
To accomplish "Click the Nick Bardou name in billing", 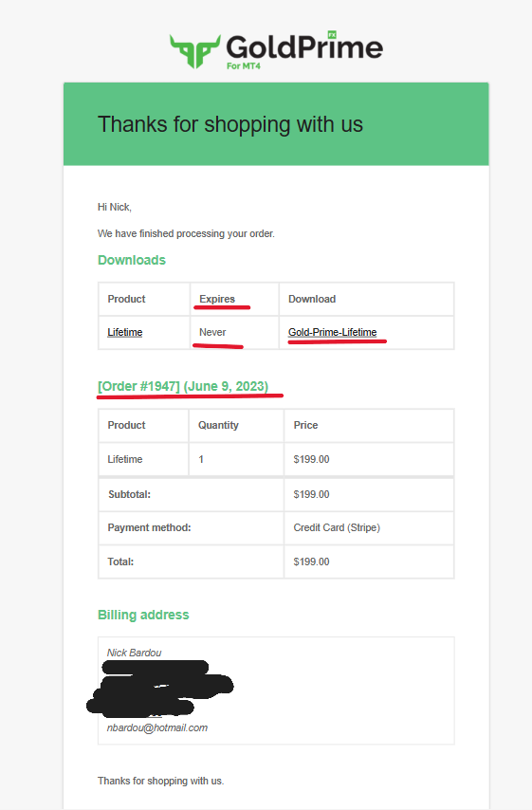I will [x=135, y=653].
